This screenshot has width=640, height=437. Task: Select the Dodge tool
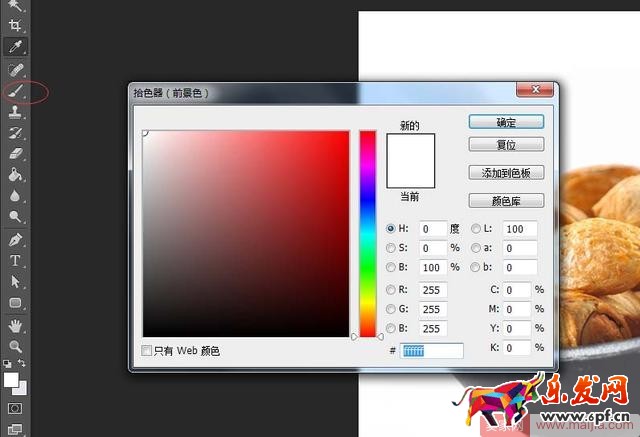pos(15,216)
